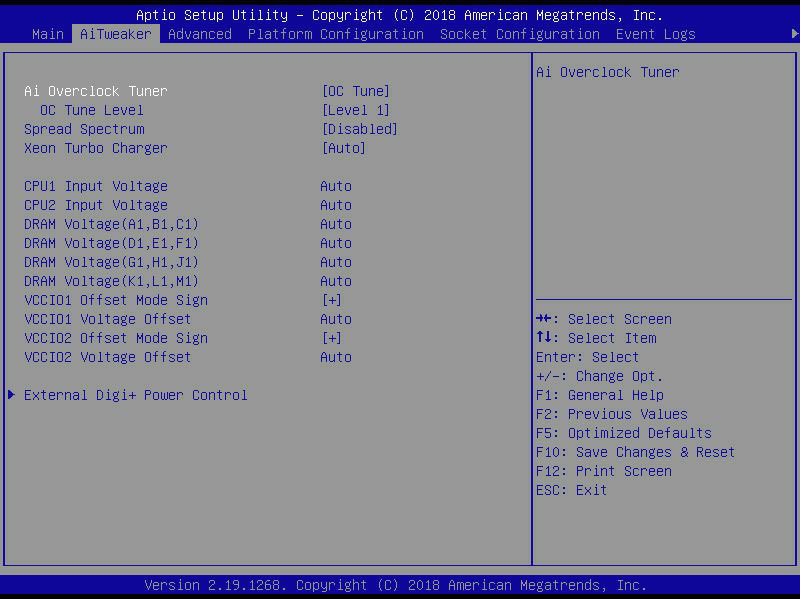The width and height of the screenshot is (800, 599).
Task: Select the CPU1 Input Voltage Auto field
Action: (336, 186)
